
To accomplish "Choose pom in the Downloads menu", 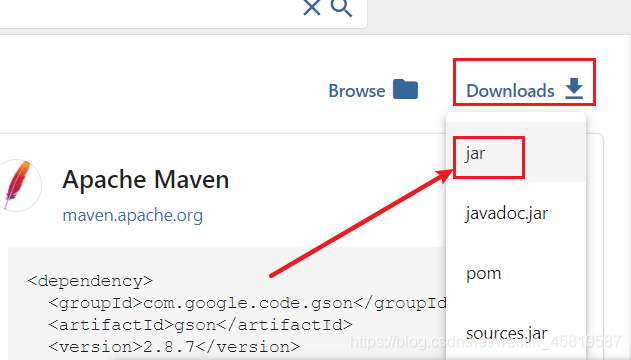I will 516,273.
